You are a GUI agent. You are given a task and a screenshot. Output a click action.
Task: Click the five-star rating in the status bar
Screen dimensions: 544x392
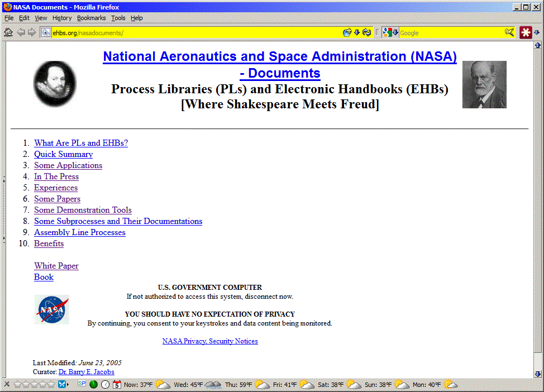click(x=34, y=384)
